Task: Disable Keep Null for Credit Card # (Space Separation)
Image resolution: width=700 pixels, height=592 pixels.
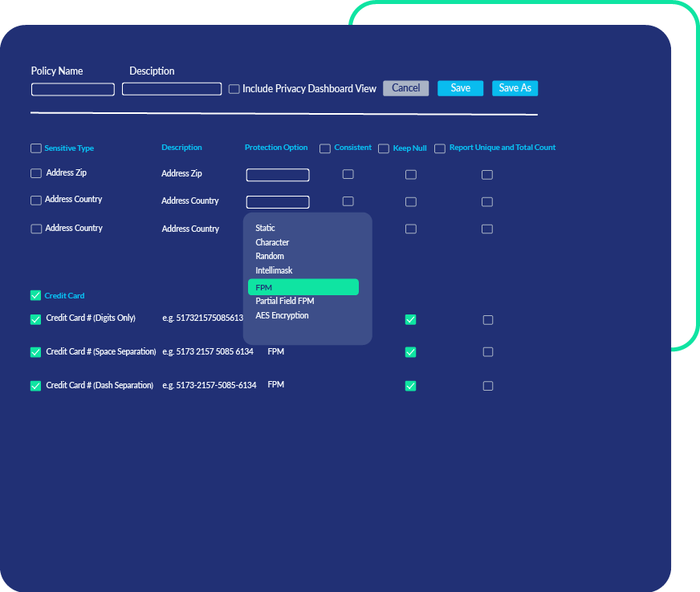Action: (410, 351)
